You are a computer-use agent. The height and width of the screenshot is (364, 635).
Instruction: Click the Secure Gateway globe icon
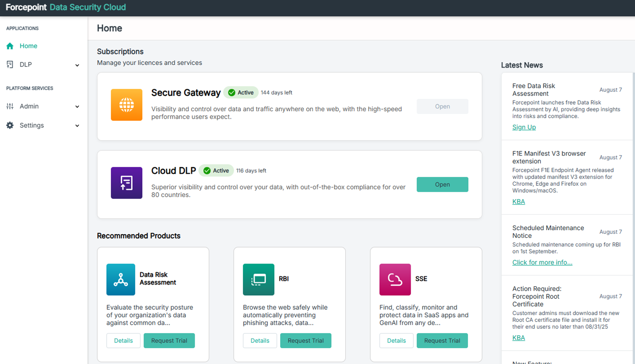(126, 105)
